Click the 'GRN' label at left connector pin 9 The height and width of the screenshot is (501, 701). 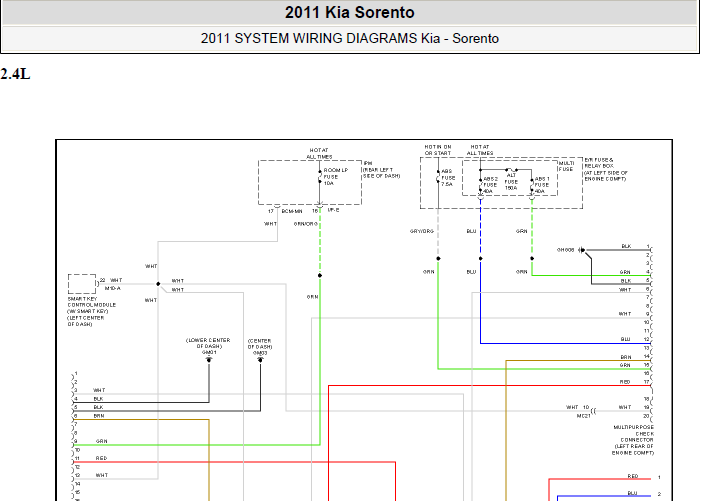(101, 441)
